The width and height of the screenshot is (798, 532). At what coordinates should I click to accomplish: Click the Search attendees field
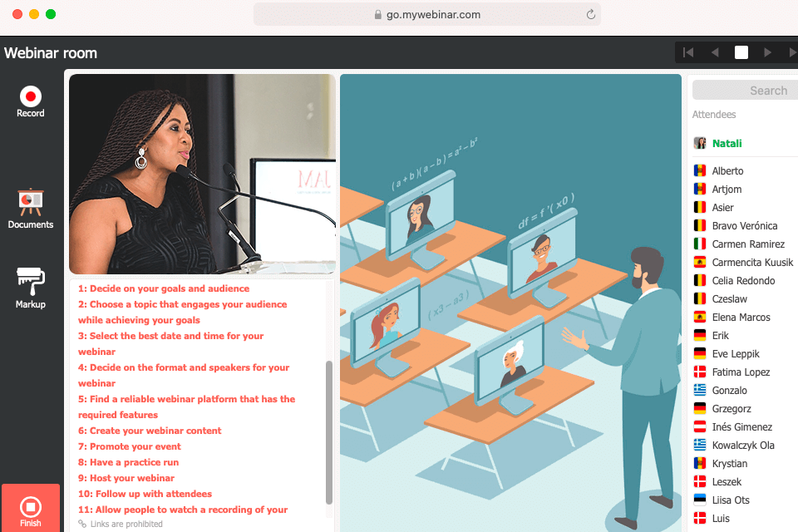click(745, 91)
